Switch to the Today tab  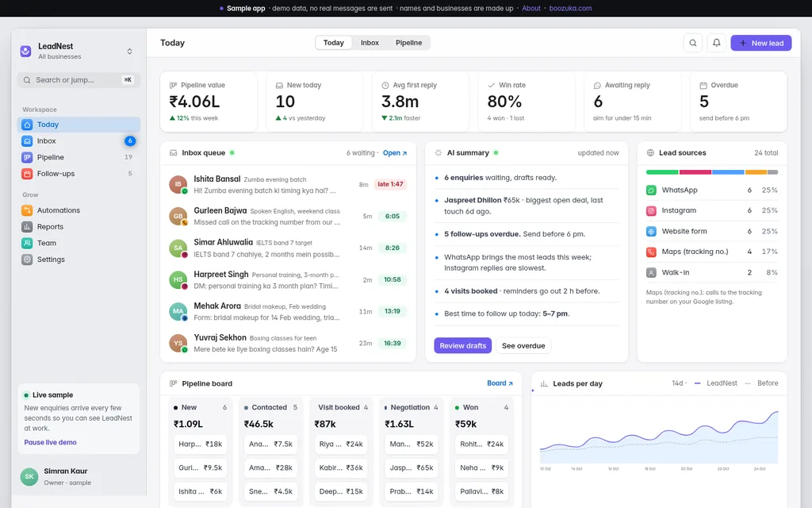pyautogui.click(x=334, y=43)
